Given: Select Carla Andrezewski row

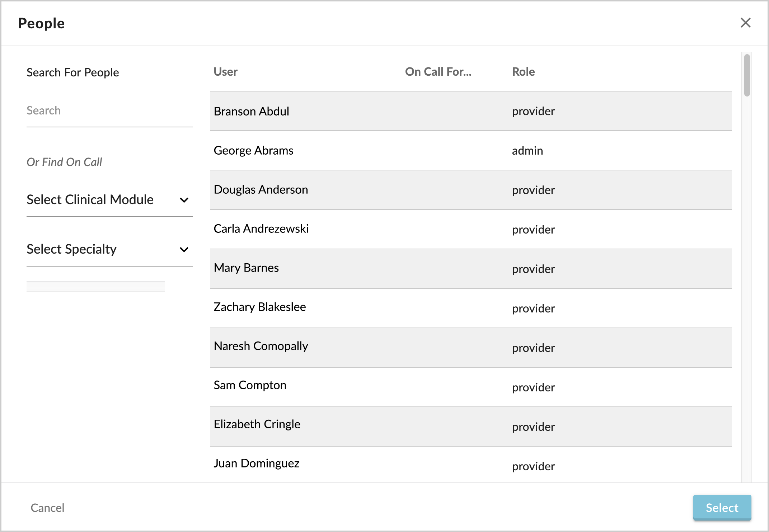Looking at the screenshot, I should [x=471, y=230].
